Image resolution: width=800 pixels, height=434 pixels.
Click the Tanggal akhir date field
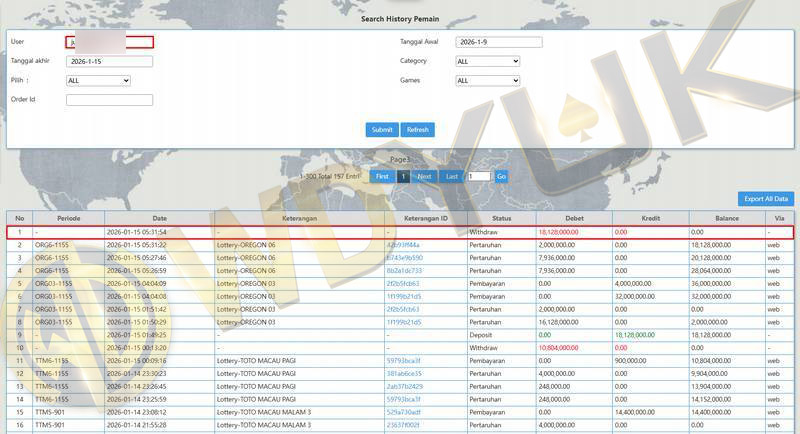click(x=109, y=61)
